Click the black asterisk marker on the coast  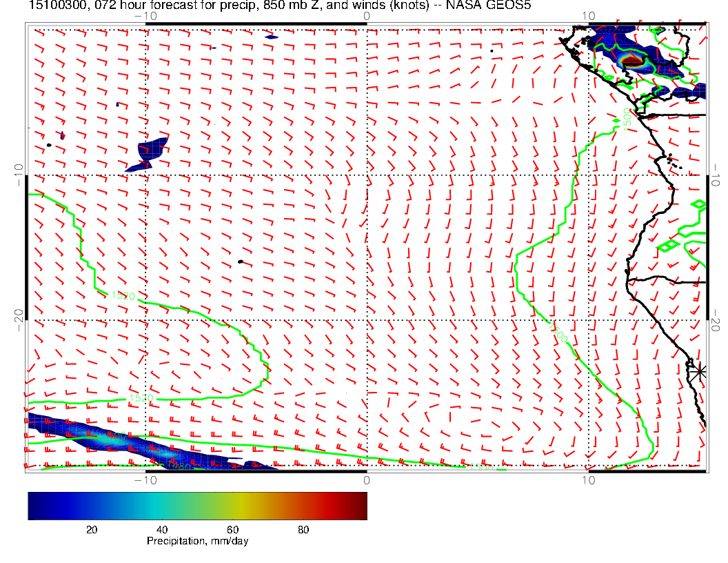click(700, 371)
